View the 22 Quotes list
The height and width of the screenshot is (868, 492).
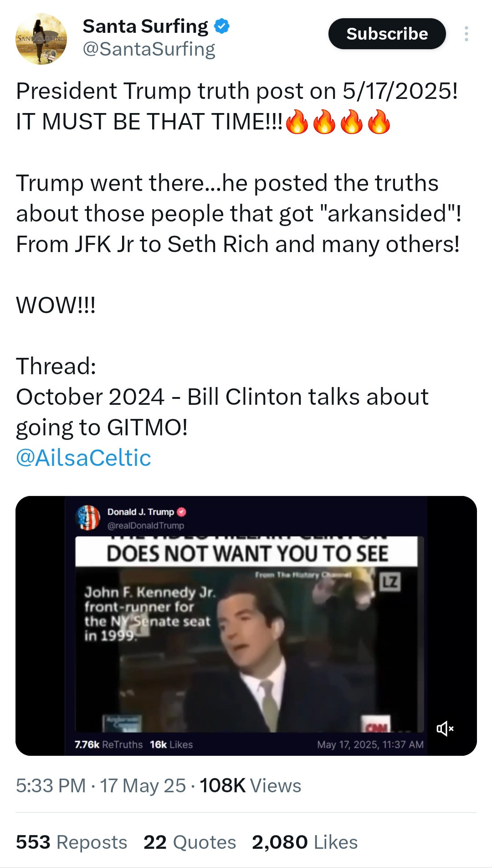pyautogui.click(x=190, y=842)
